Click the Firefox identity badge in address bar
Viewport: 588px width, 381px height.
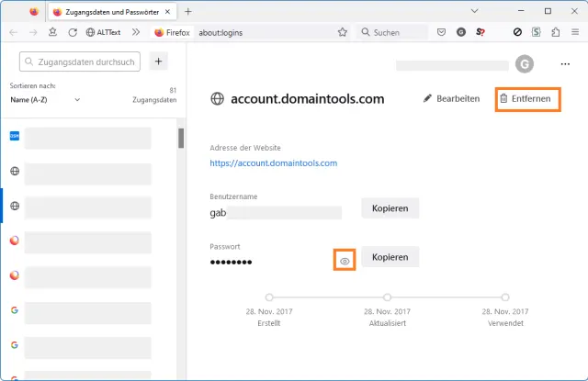click(x=173, y=33)
